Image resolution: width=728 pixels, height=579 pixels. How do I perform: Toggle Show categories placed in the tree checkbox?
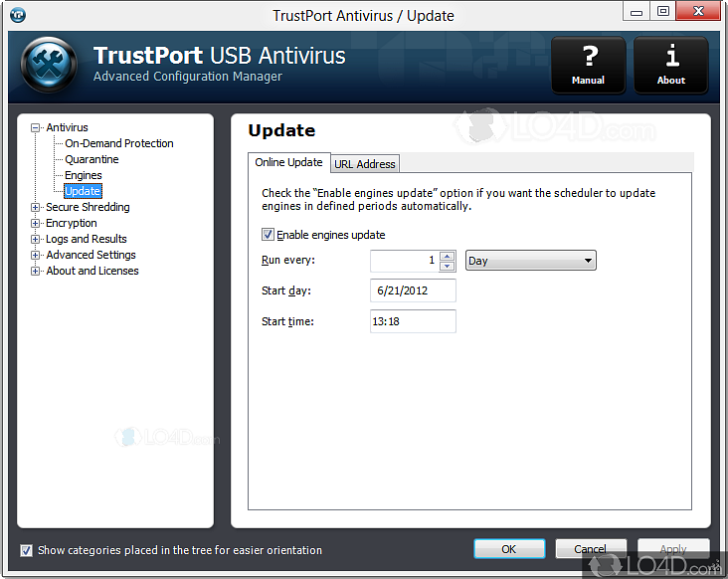pos(26,550)
